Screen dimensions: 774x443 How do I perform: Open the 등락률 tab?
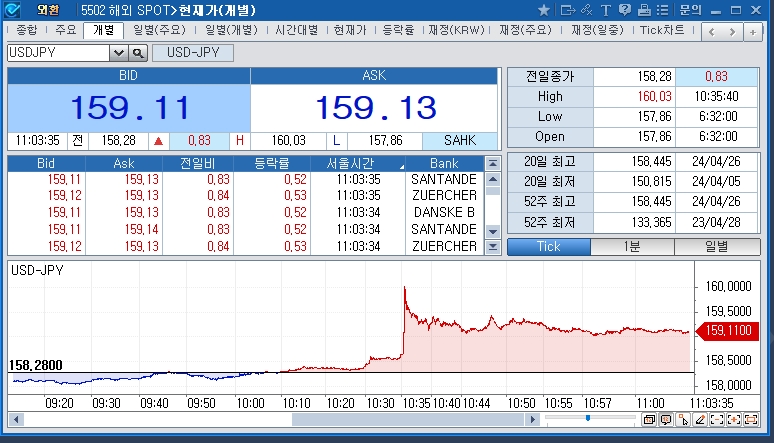coord(398,30)
